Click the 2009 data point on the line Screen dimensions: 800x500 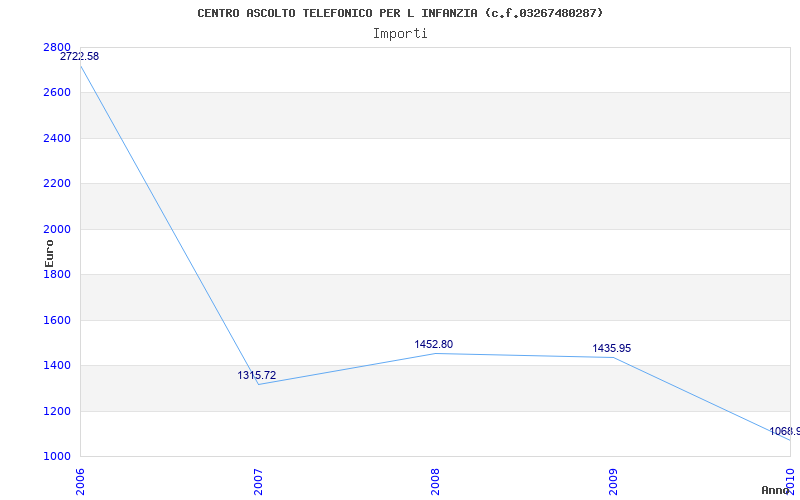613,357
